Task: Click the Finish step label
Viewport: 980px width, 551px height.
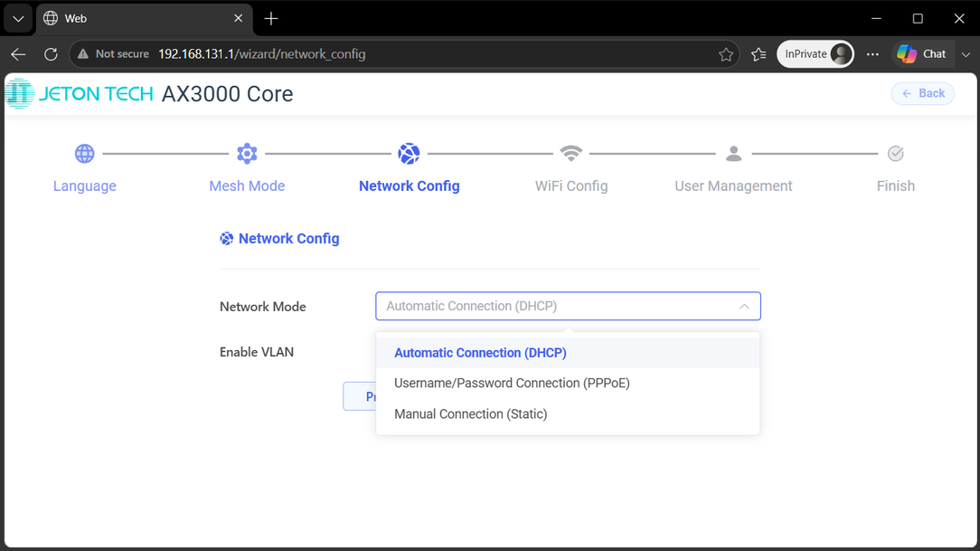Action: pos(896,185)
